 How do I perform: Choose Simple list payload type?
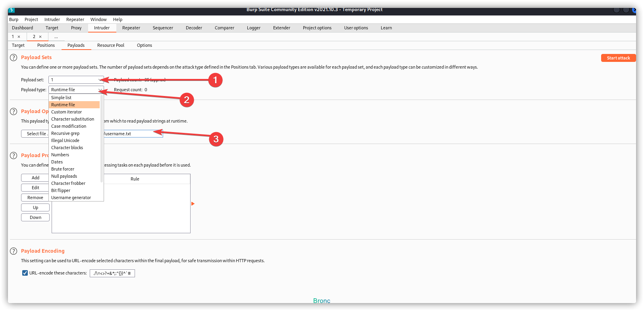[74, 98]
